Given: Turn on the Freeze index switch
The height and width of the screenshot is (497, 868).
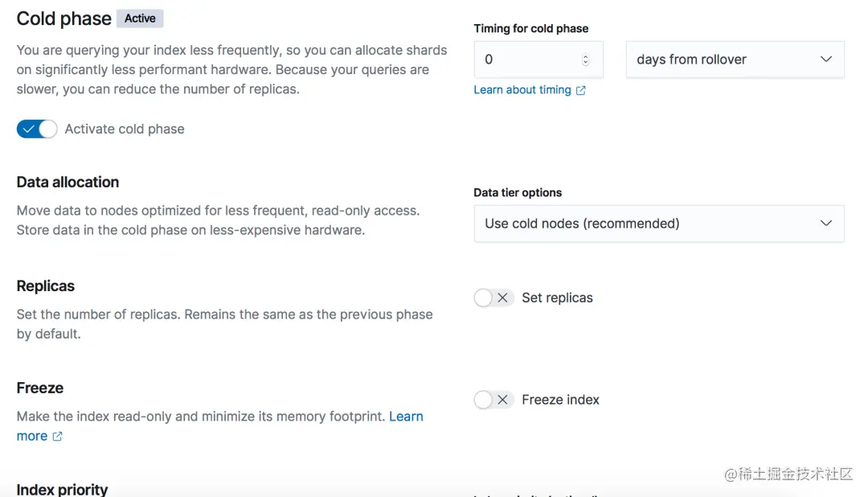Looking at the screenshot, I should click(493, 400).
